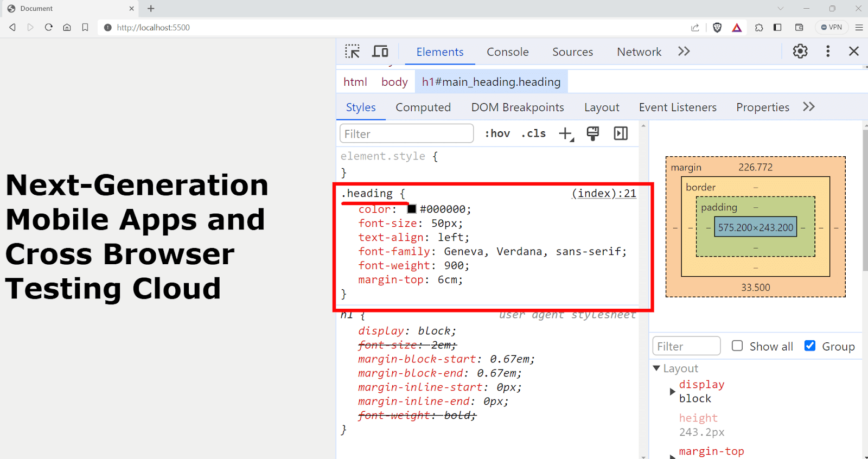Image resolution: width=868 pixels, height=459 pixels.
Task: Switch to the Console tab
Action: tap(507, 52)
